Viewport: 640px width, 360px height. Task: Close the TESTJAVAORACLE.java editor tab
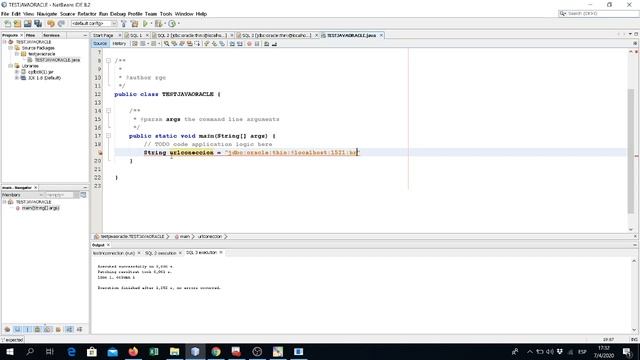381,36
